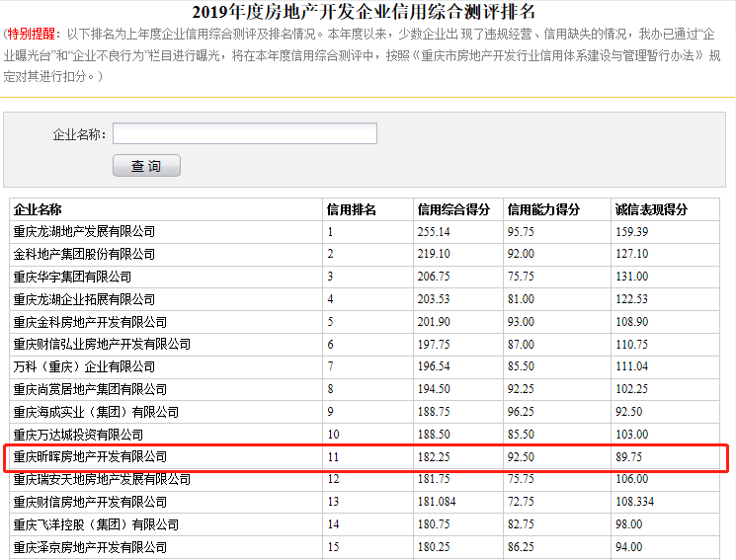The width and height of the screenshot is (736, 560).
Task: Click company 重庆金科房地产开发有限公司
Action: point(90,322)
